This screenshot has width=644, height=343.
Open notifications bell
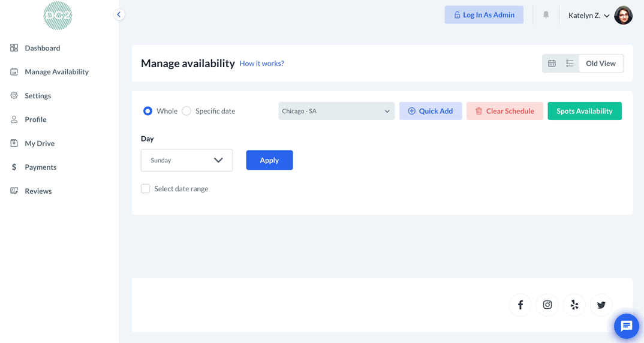546,15
